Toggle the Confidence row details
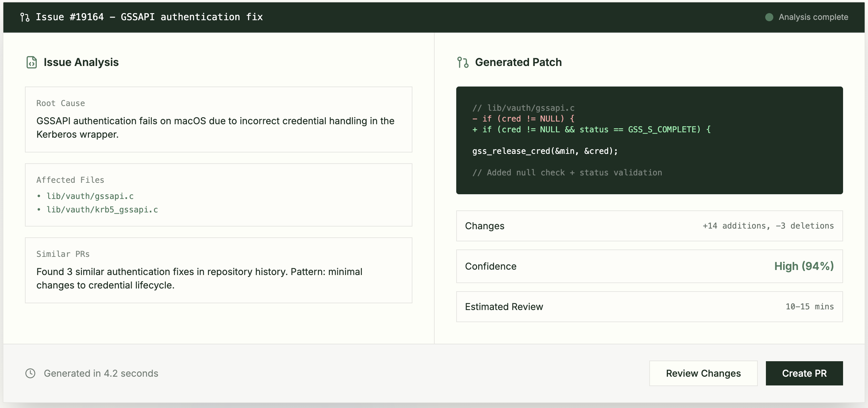Image resolution: width=868 pixels, height=408 pixels. (649, 266)
